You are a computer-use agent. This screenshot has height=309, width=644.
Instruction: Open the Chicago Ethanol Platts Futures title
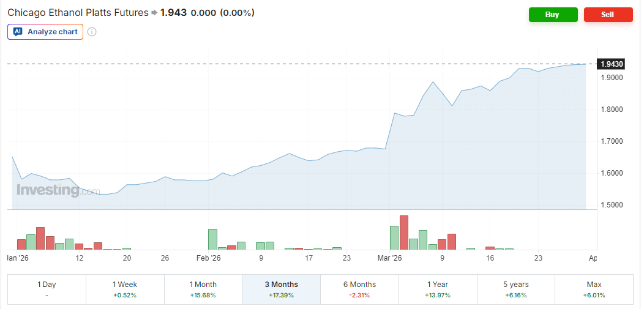78,13
